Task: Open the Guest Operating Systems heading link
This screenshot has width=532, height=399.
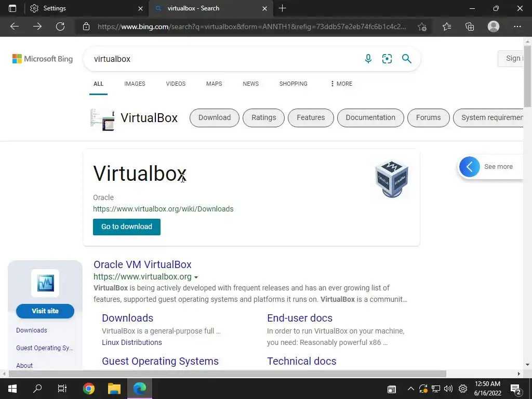Action: 160,362
